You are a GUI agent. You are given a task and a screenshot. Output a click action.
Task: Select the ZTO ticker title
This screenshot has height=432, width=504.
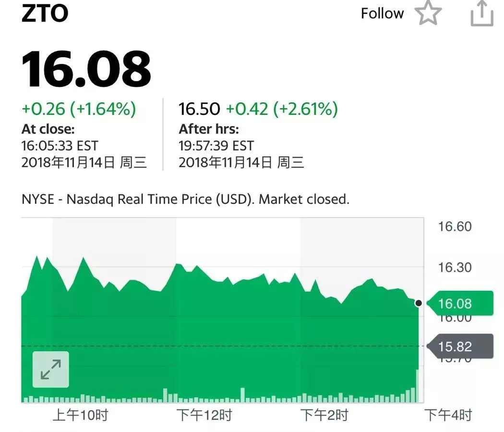(x=45, y=13)
